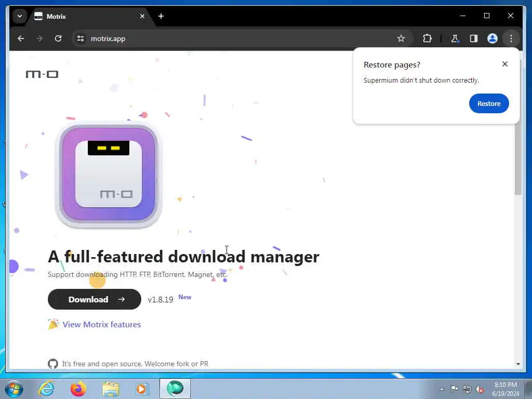Expand the tab search dropdown arrow

point(20,16)
